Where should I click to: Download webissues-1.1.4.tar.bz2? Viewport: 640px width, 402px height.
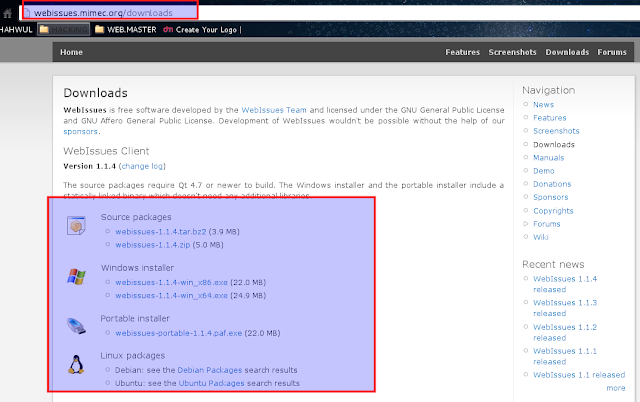(161, 232)
